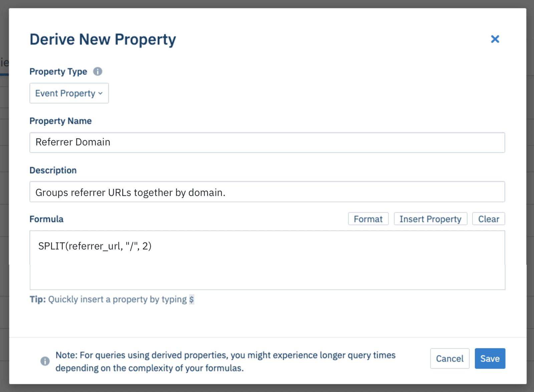Click the Insert Property button
The height and width of the screenshot is (392, 534).
(x=430, y=219)
